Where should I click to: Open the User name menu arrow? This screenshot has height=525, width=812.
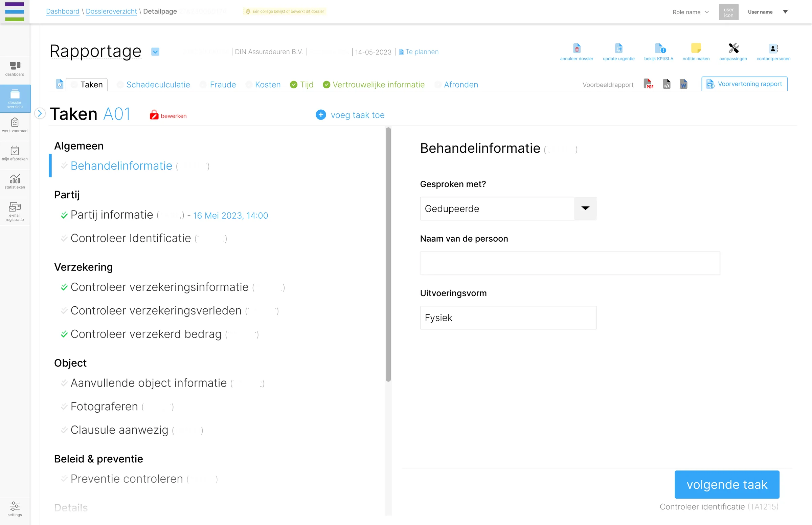pos(785,12)
